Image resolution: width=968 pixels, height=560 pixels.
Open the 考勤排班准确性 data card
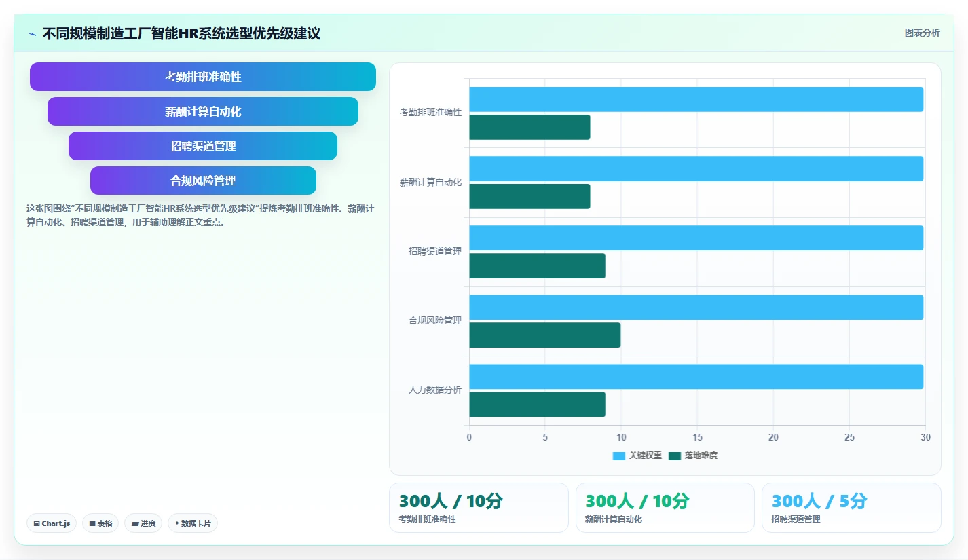479,508
